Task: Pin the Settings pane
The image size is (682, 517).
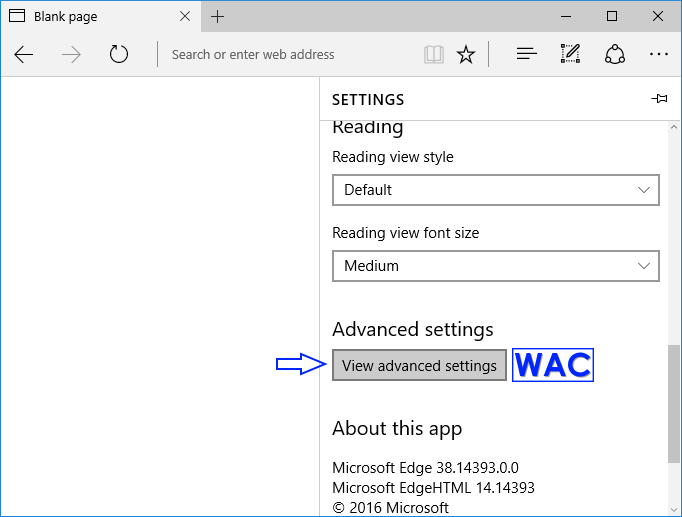Action: 659,99
